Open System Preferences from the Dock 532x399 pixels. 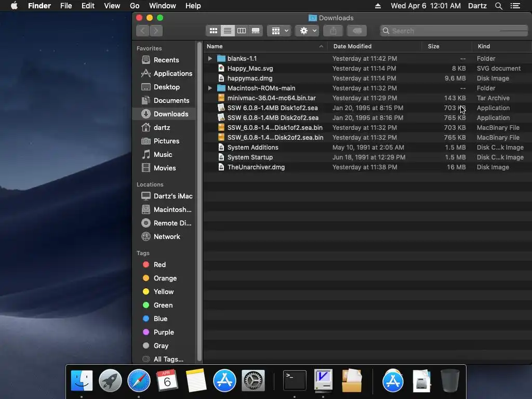(253, 380)
